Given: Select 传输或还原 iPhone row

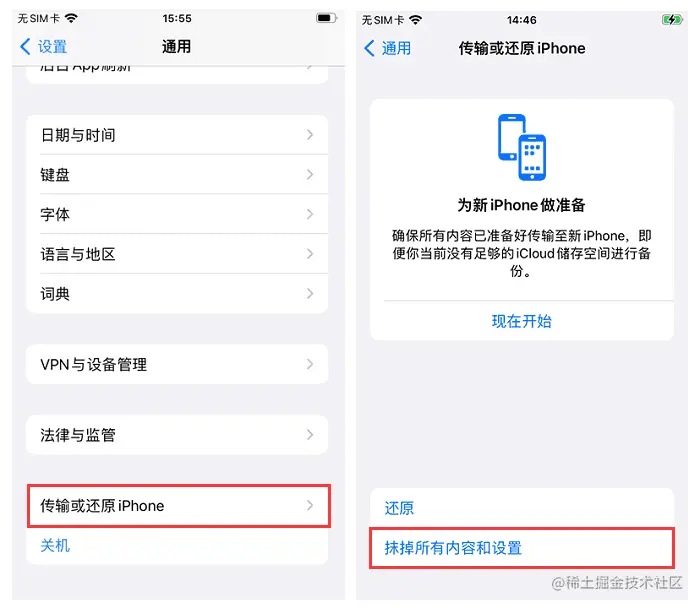Looking at the screenshot, I should (179, 506).
